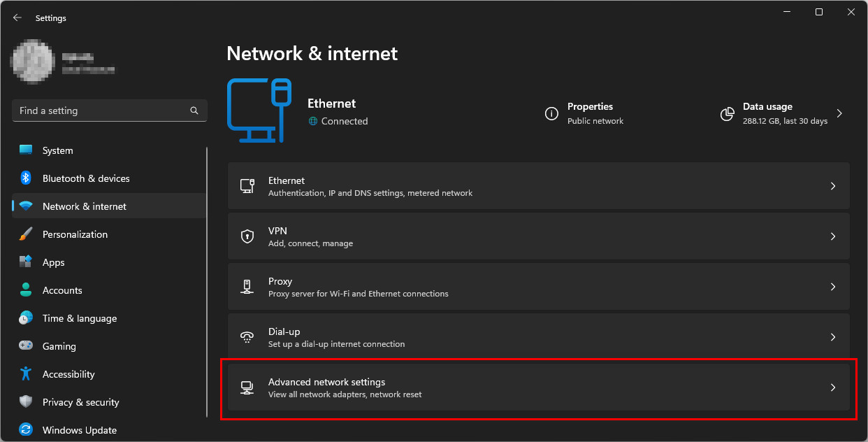Click the VPN shield icon

click(x=247, y=236)
